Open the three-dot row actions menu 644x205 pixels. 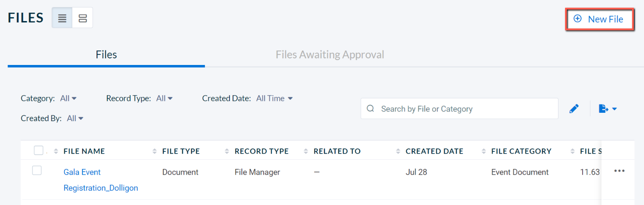(x=619, y=171)
